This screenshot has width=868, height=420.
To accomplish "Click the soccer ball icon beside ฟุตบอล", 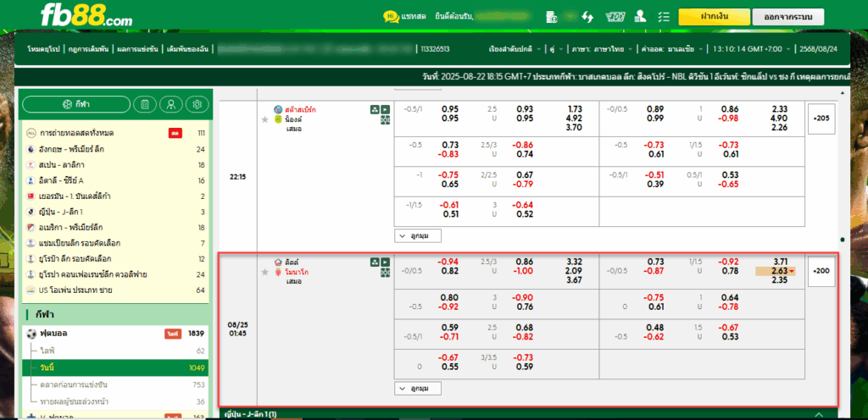I will pos(31,334).
